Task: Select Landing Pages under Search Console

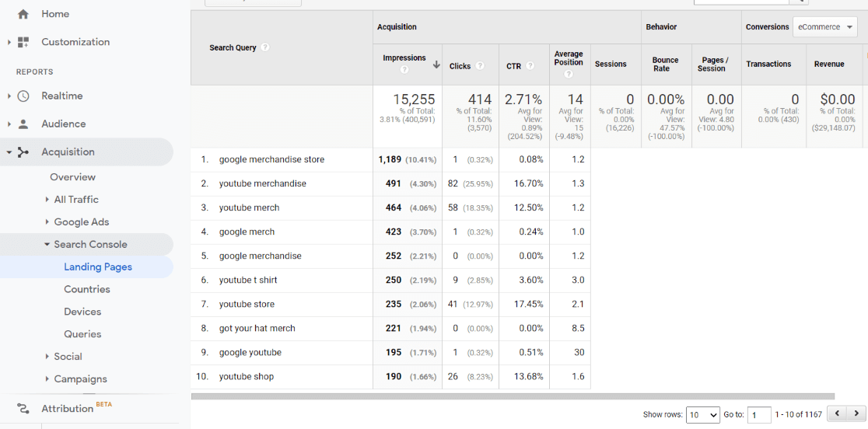Action: (98, 267)
